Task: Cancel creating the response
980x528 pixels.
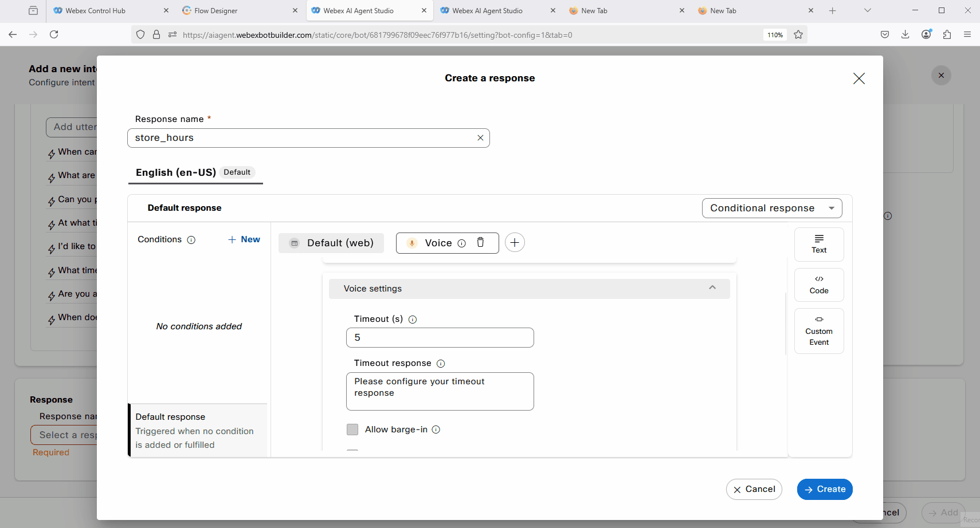Action: [754, 489]
